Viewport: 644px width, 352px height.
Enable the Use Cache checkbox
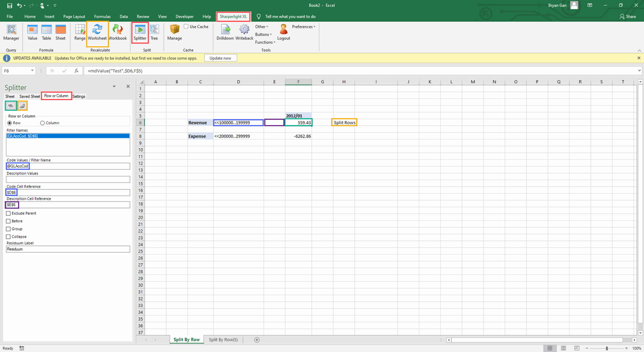pos(186,26)
